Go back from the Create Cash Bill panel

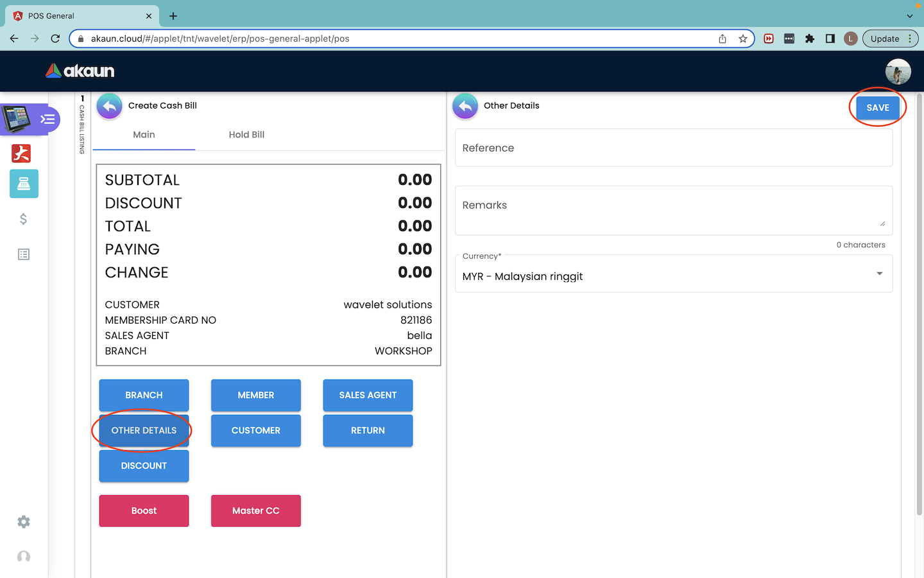pos(109,106)
